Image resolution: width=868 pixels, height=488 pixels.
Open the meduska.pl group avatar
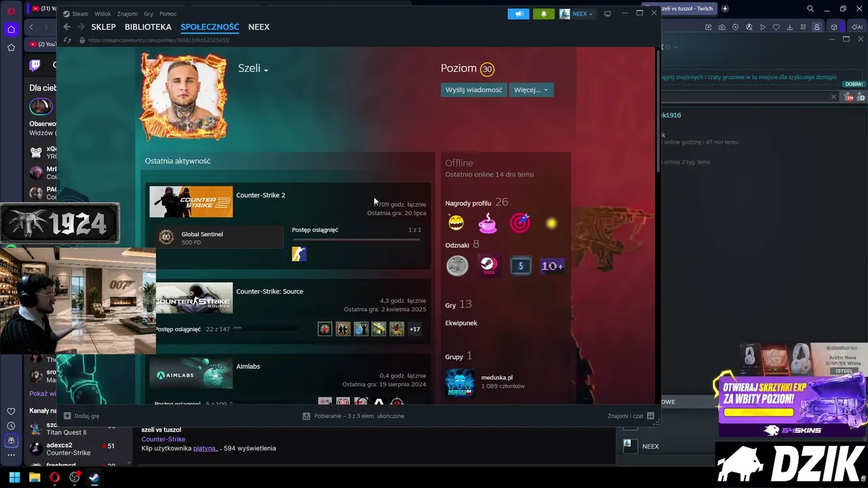point(460,382)
